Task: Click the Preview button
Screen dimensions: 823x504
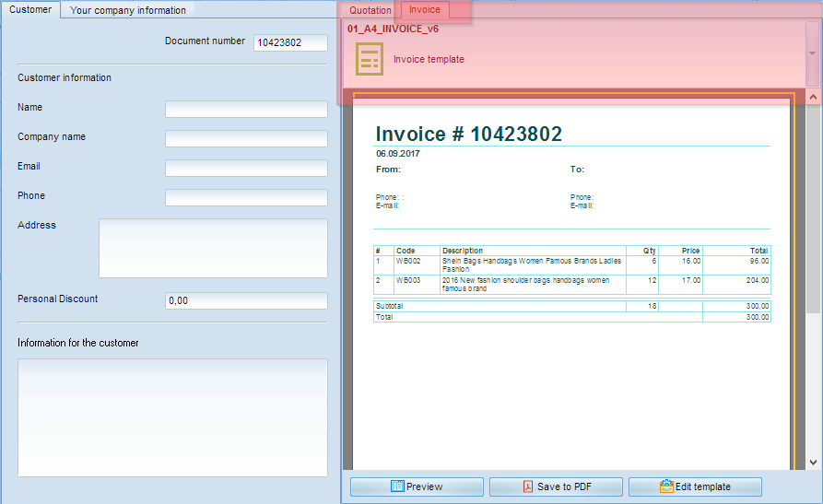Action: tap(417, 486)
